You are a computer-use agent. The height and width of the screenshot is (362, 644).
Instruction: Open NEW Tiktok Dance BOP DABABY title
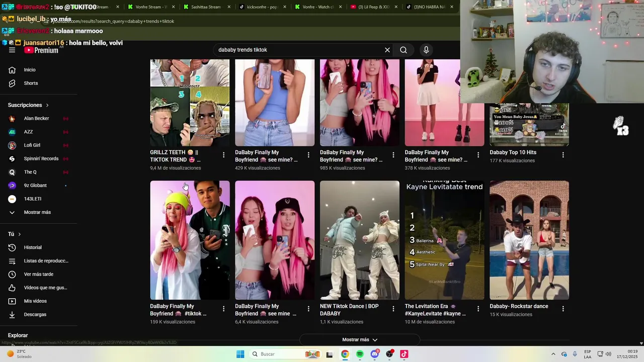pyautogui.click(x=349, y=310)
